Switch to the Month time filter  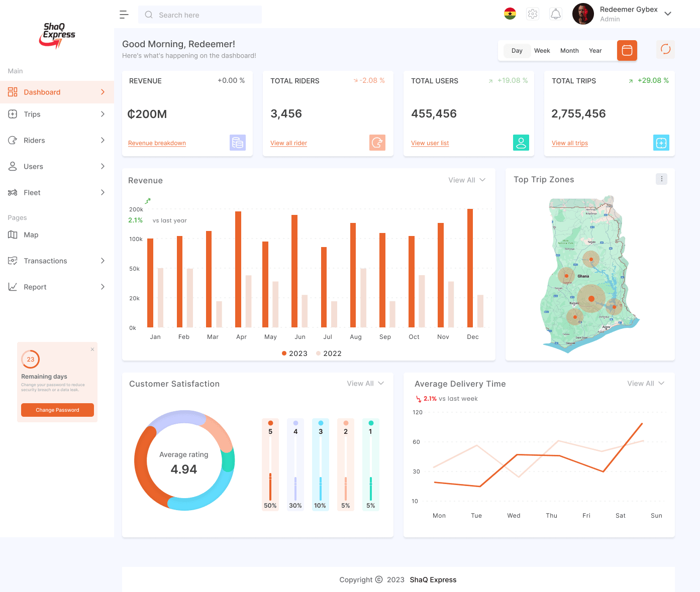coord(569,50)
